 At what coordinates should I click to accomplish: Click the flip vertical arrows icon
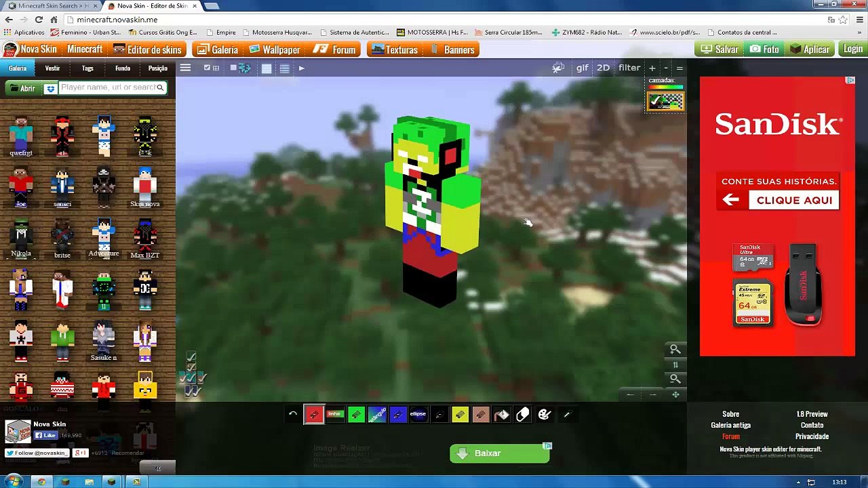tap(675, 365)
